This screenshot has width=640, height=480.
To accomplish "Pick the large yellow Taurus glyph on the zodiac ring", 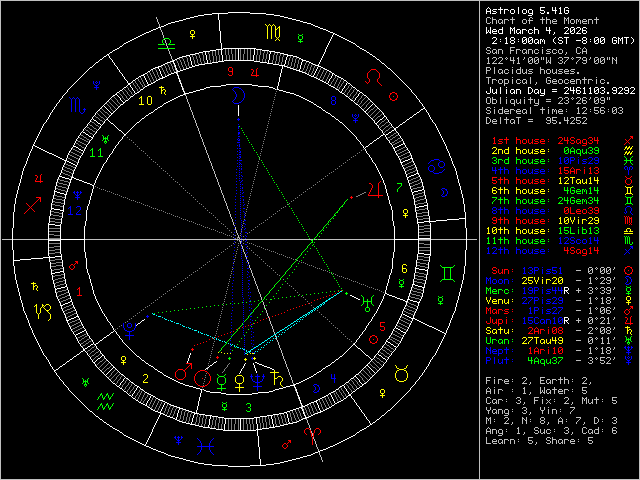I will point(402,373).
